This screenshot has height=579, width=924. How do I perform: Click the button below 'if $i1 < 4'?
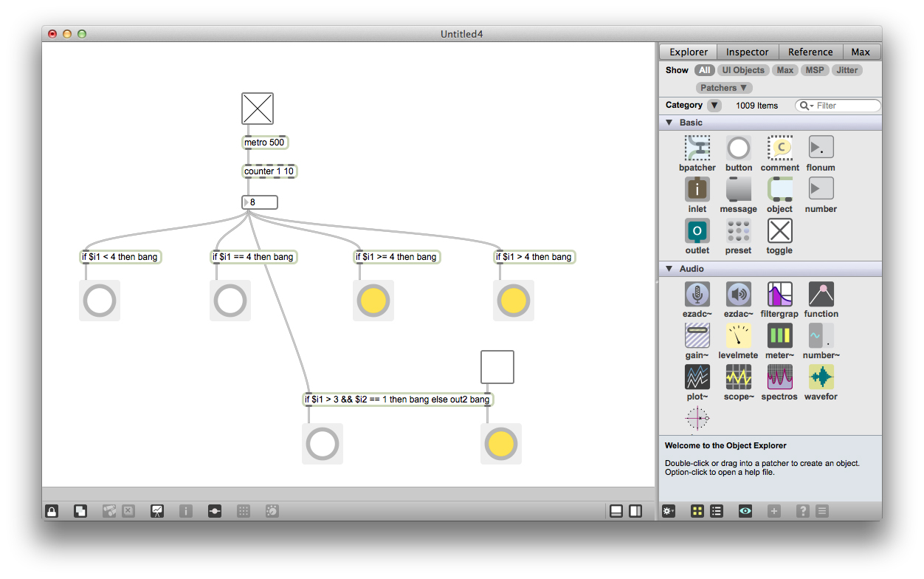point(100,301)
